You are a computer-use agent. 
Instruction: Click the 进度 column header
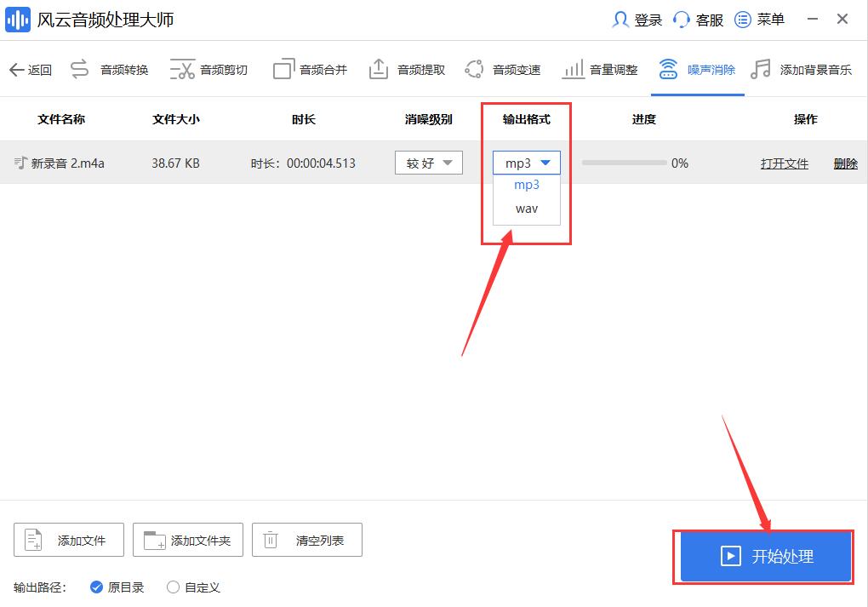point(644,119)
